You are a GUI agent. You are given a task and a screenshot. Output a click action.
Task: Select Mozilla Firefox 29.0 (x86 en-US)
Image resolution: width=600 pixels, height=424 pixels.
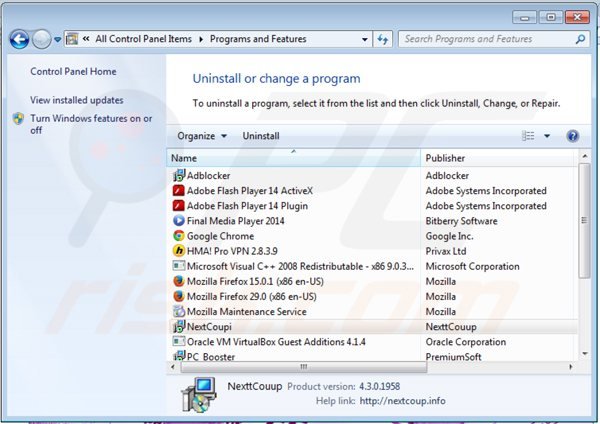(x=252, y=296)
